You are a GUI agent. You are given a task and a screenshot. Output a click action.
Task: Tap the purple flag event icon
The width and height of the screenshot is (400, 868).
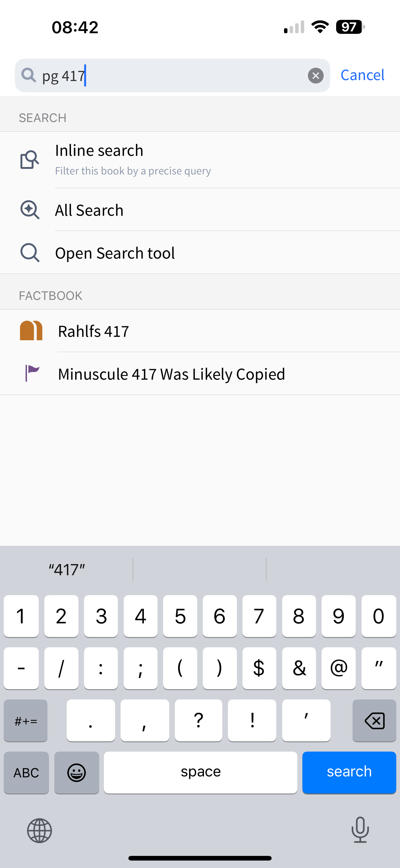(x=32, y=373)
